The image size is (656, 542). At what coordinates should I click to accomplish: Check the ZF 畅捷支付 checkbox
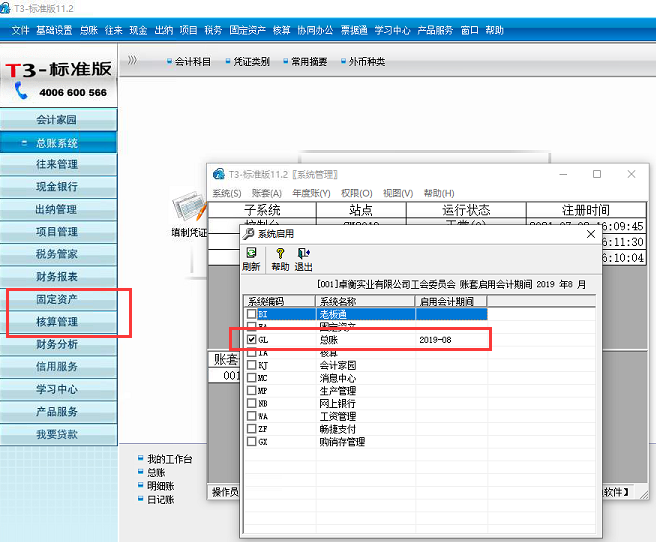pos(251,429)
